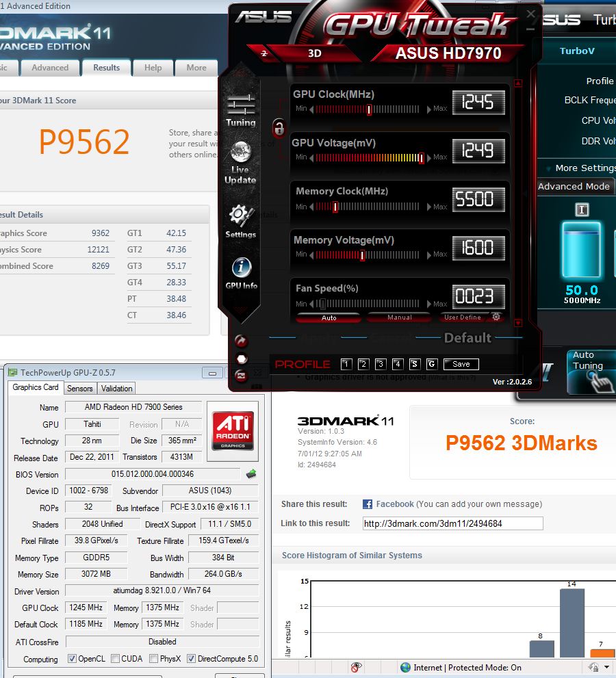616x678 pixels.
Task: Start Auto Tuning in TurboV
Action: tap(591, 372)
